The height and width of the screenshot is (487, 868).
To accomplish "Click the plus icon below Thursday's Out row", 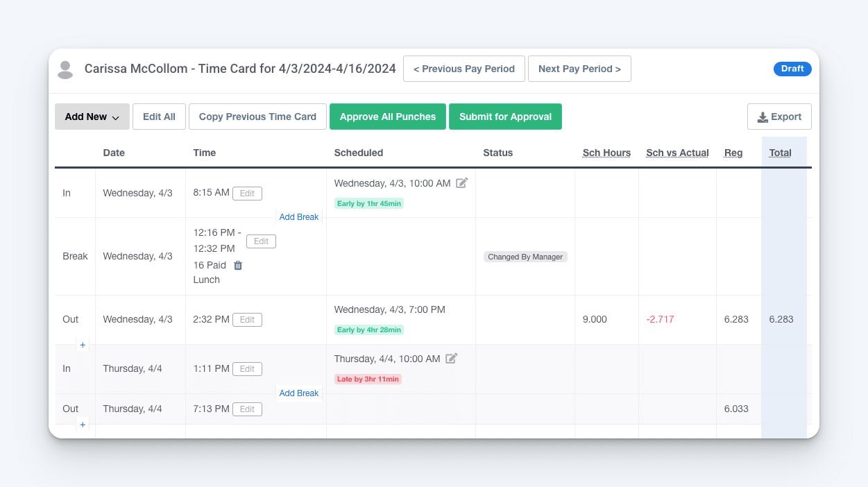I will tap(83, 425).
